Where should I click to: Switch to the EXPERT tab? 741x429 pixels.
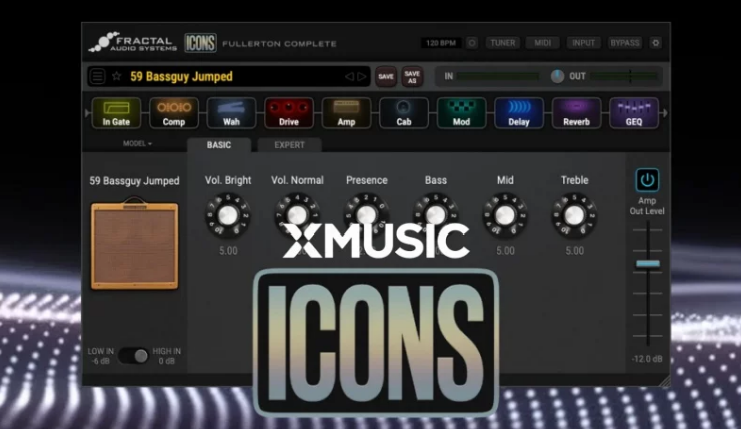coord(290,145)
